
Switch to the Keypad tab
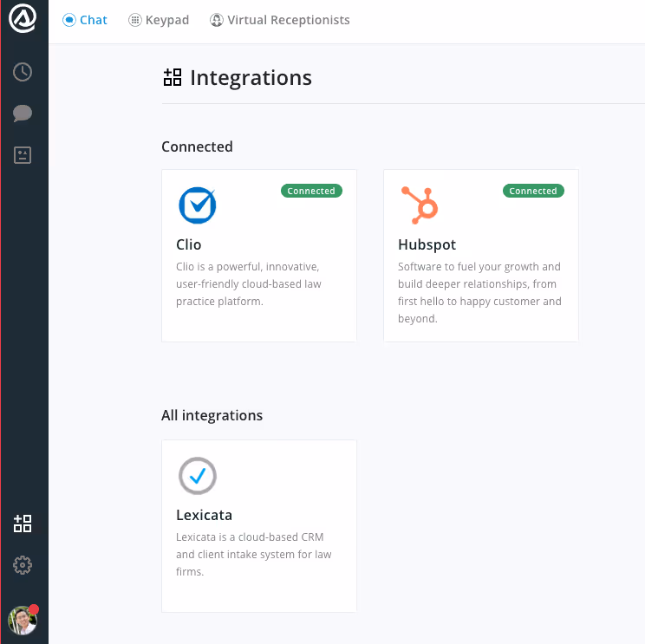click(159, 20)
